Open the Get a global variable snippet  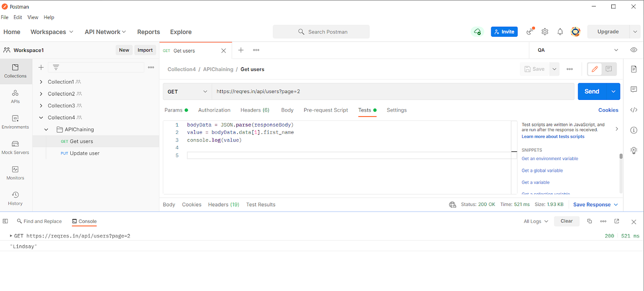point(542,170)
